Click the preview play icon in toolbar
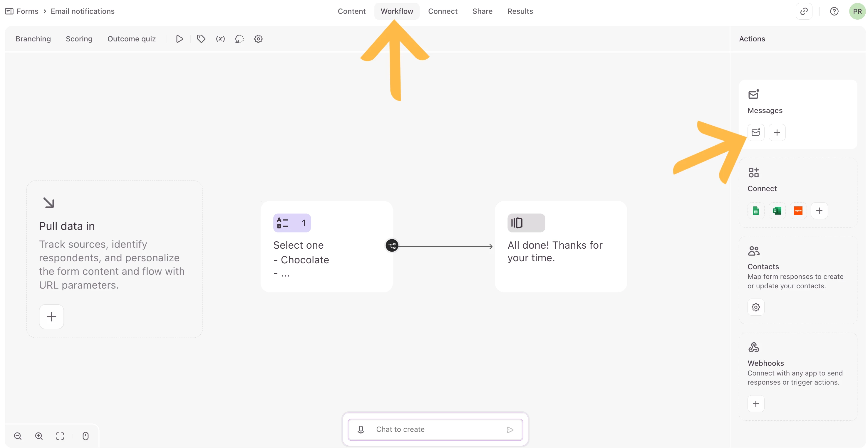Screen dimensions: 868x448 [x=180, y=39]
